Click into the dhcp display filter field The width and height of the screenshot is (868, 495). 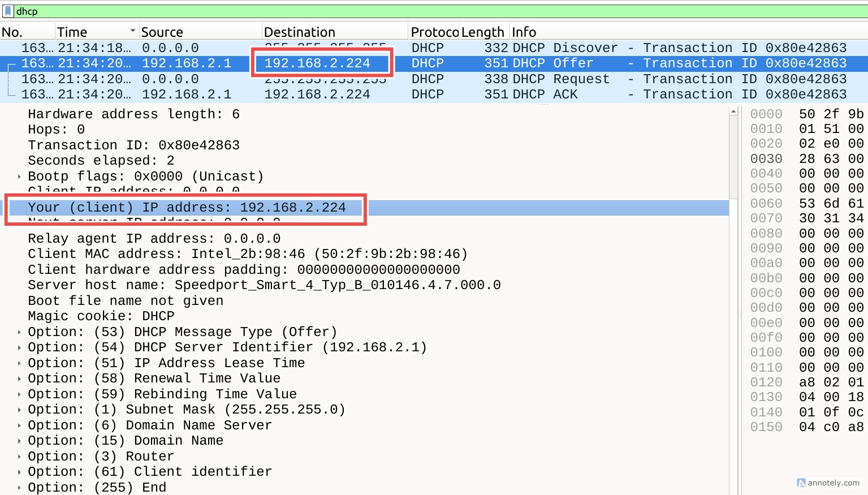coord(396,11)
